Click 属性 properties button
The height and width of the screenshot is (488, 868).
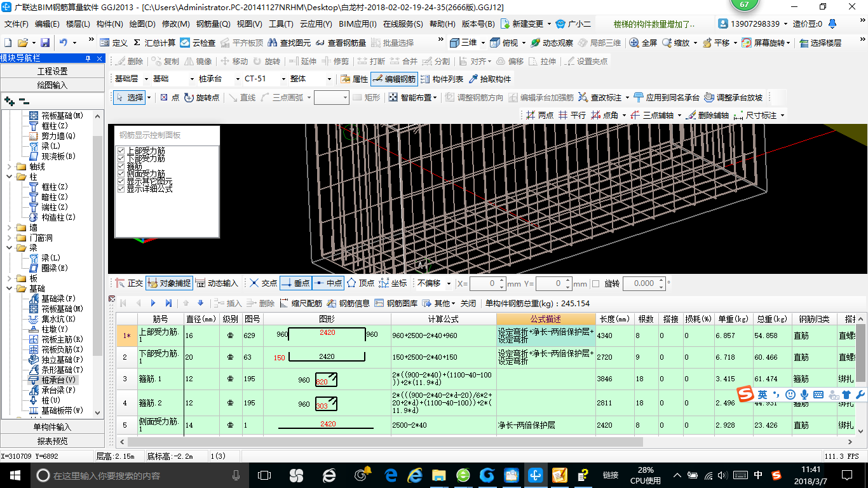point(355,79)
